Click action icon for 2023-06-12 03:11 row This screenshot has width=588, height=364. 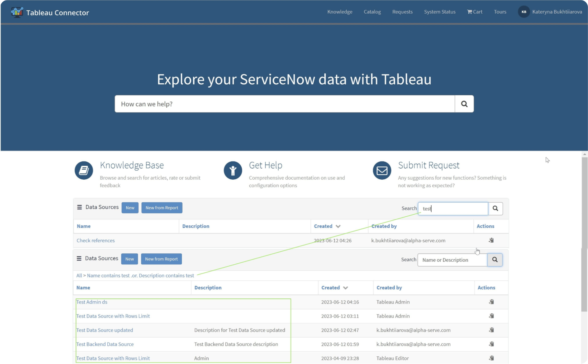coord(492,316)
